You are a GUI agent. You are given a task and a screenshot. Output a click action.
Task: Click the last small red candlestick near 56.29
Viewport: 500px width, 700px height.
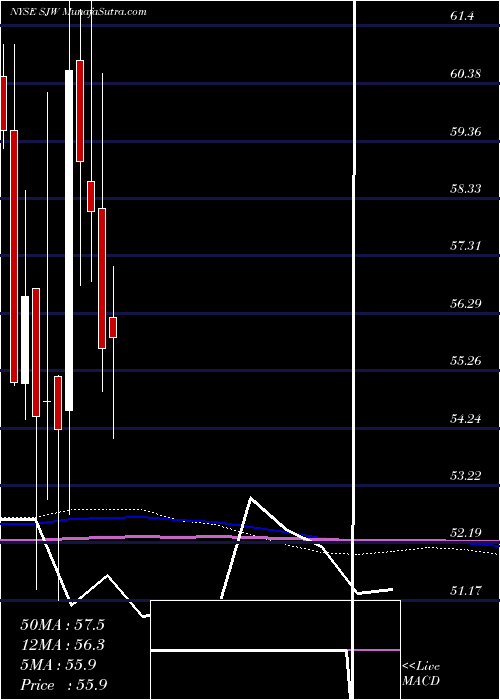point(113,328)
